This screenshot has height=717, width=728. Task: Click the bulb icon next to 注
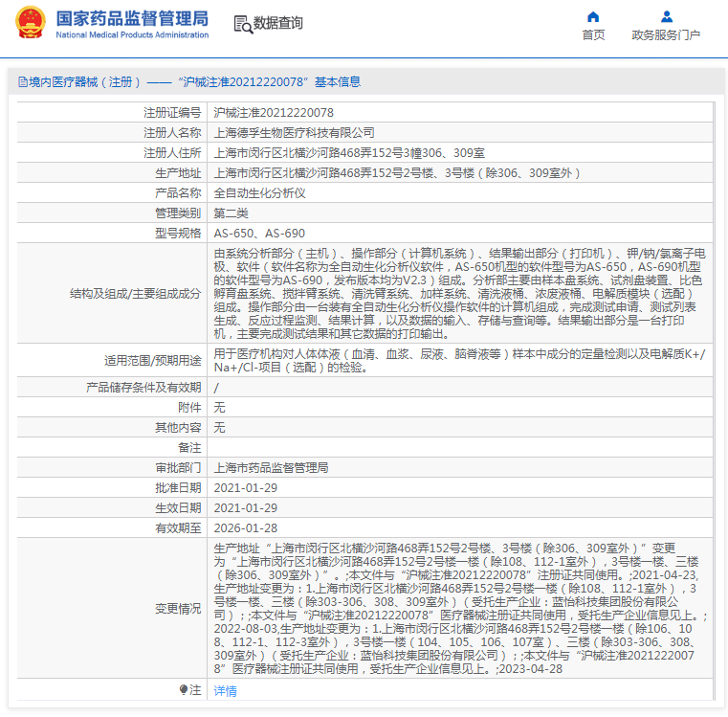pyautogui.click(x=184, y=689)
